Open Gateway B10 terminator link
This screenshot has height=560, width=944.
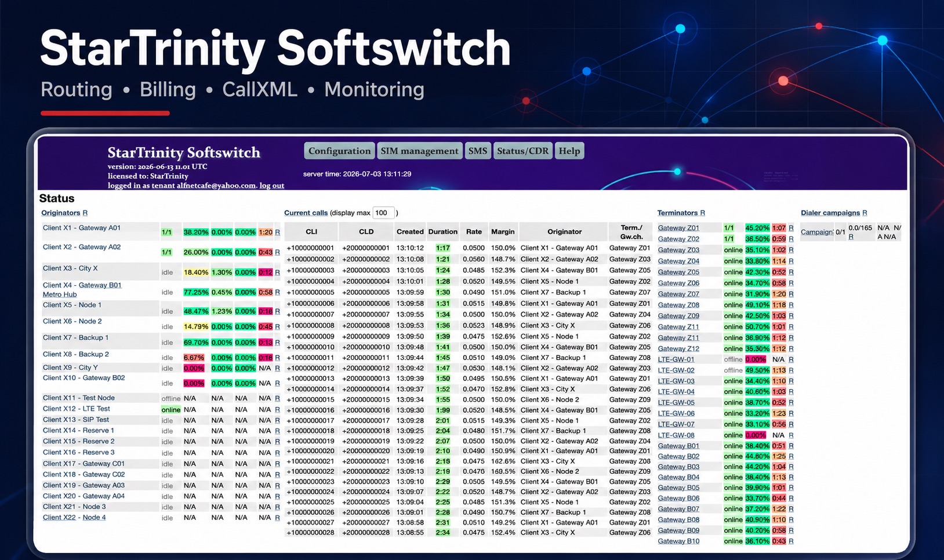(678, 541)
